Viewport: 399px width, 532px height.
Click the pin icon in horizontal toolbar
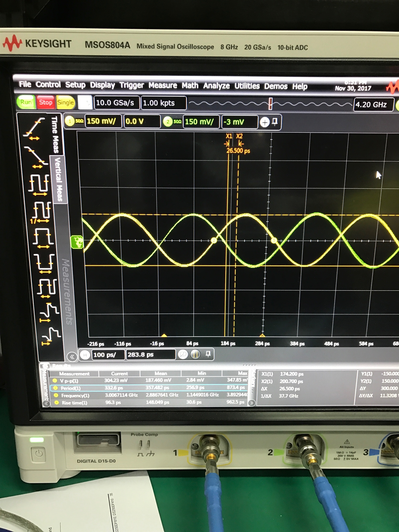[x=208, y=354]
